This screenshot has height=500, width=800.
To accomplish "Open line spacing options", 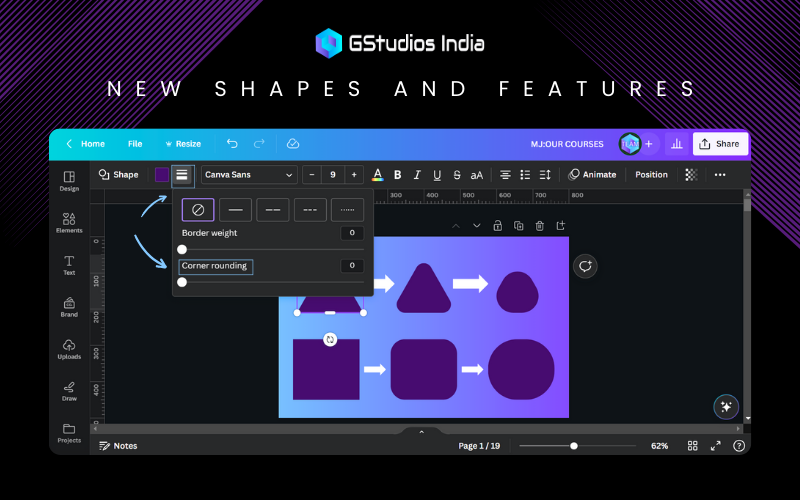I will pos(545,174).
